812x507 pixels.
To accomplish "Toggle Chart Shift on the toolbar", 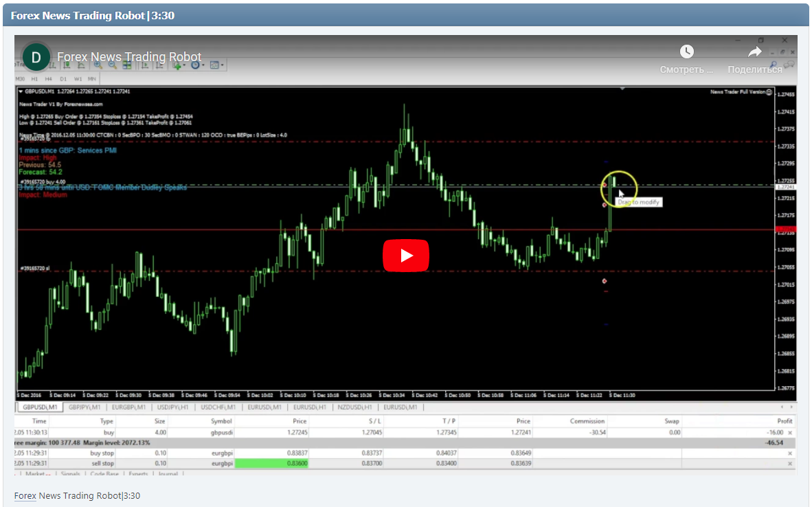I will [158, 66].
